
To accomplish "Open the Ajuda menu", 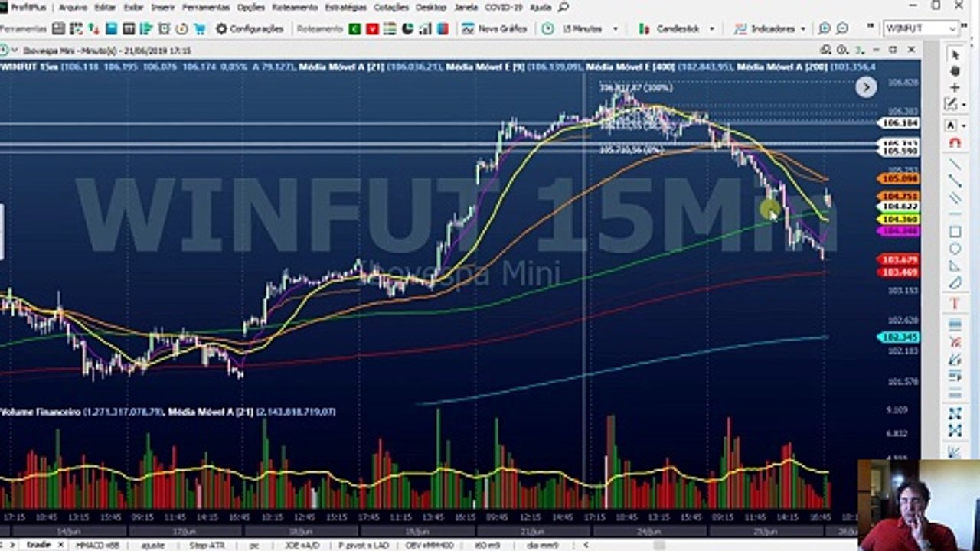I will (x=541, y=7).
